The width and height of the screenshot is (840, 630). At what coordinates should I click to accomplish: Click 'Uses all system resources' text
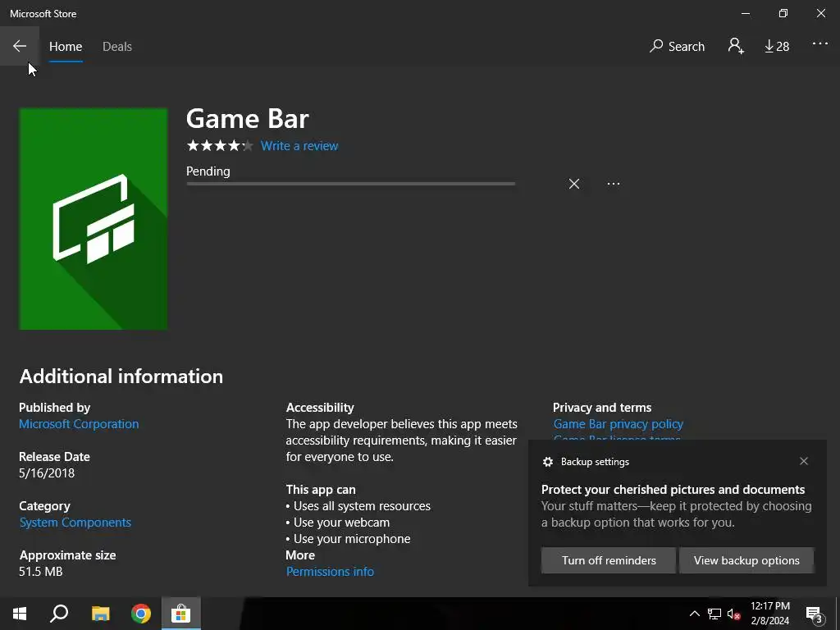362,506
